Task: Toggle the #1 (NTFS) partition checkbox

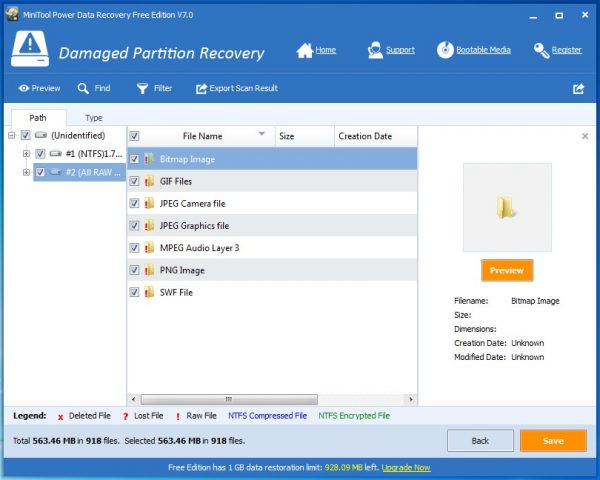Action: click(x=40, y=153)
